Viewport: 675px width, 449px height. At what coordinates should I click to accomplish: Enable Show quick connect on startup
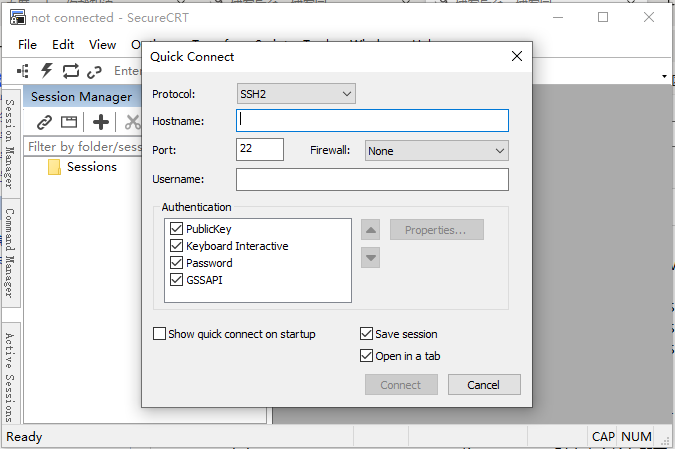160,334
